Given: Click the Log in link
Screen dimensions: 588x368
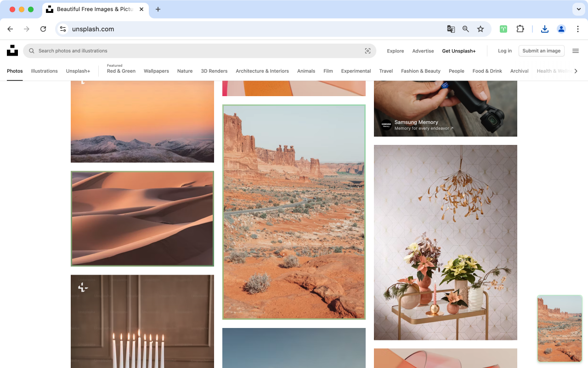Looking at the screenshot, I should point(505,51).
